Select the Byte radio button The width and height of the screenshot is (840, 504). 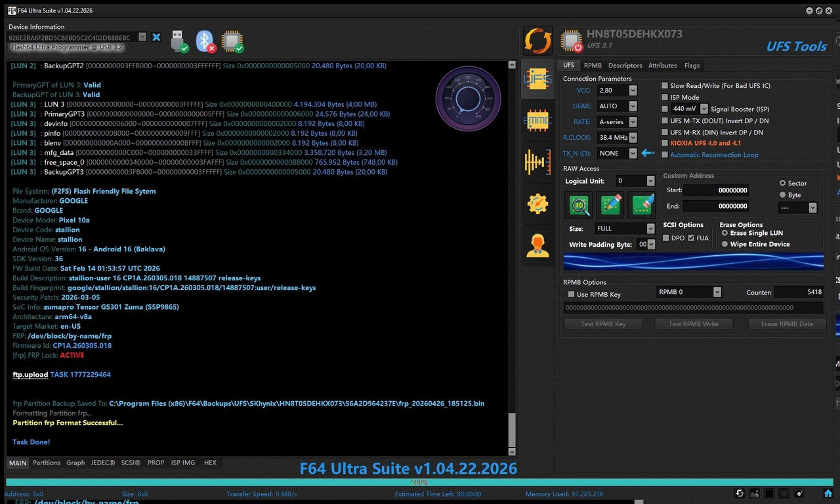pyautogui.click(x=782, y=195)
